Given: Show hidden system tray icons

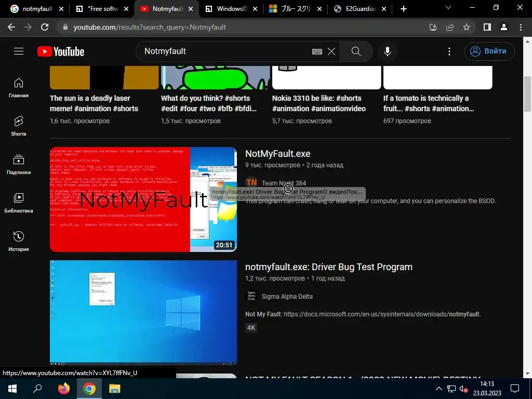Looking at the screenshot, I should [x=438, y=389].
